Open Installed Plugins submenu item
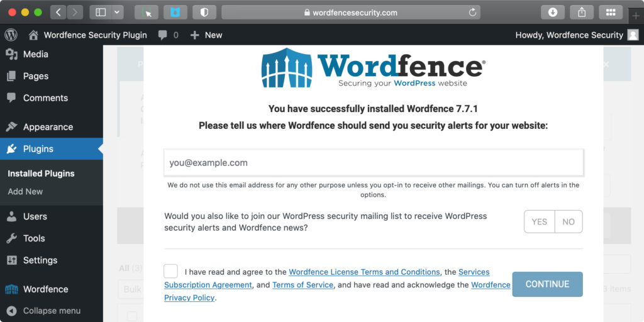Image resolution: width=644 pixels, height=322 pixels. pos(41,174)
